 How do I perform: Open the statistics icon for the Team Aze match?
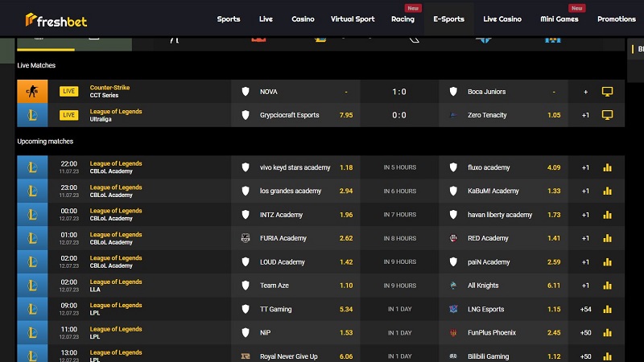607,286
